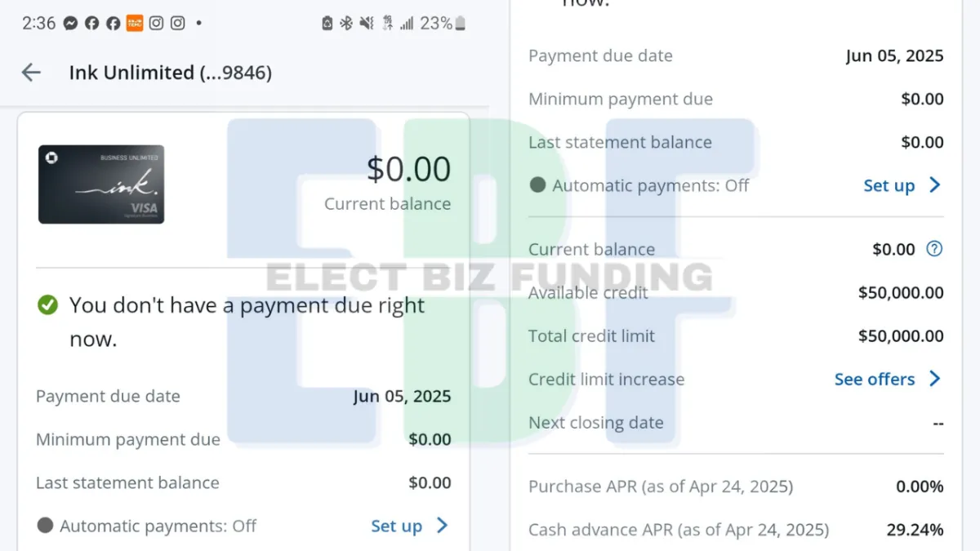Screen dimensions: 980x551
Task: Open See offers for credit limit increase
Action: coord(875,379)
